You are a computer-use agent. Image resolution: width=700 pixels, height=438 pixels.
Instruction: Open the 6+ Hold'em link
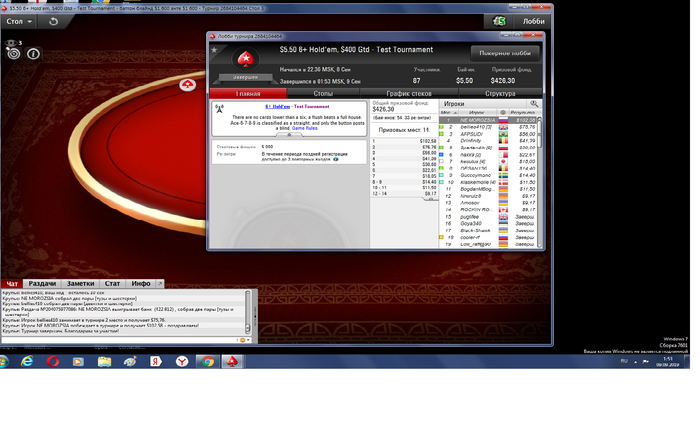[x=278, y=106]
